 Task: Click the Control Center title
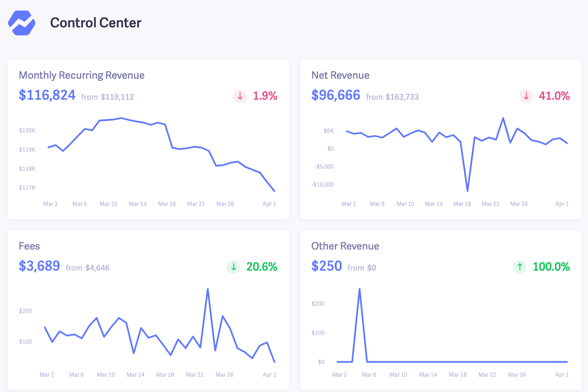coord(96,23)
